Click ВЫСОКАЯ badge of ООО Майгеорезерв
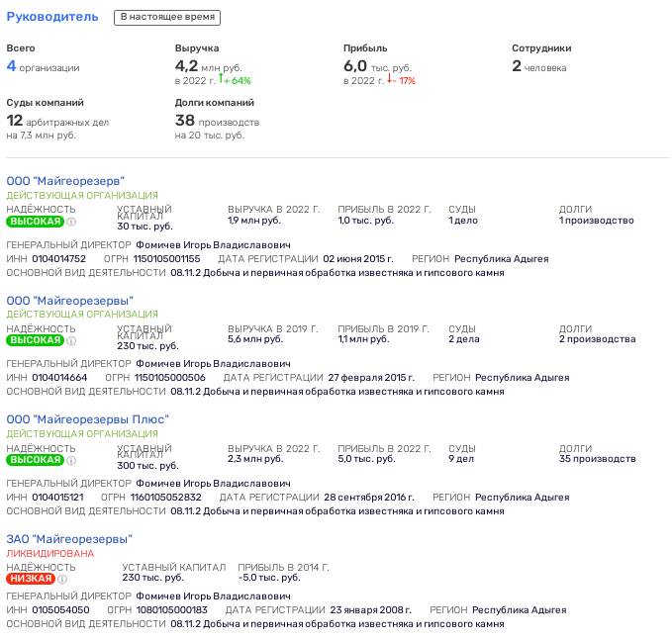 pos(36,222)
